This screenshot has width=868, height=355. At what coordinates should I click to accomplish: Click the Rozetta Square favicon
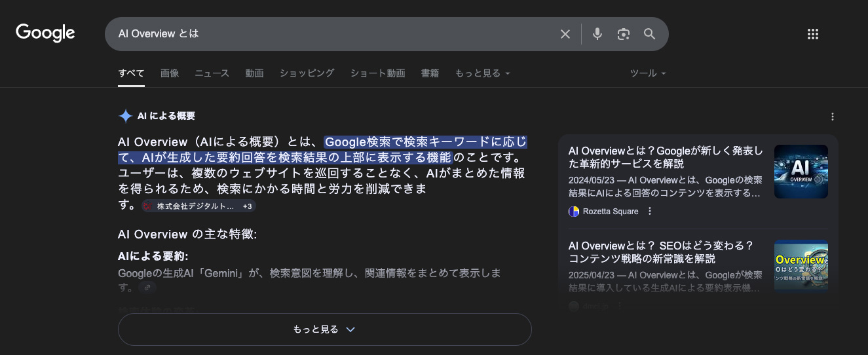[574, 211]
